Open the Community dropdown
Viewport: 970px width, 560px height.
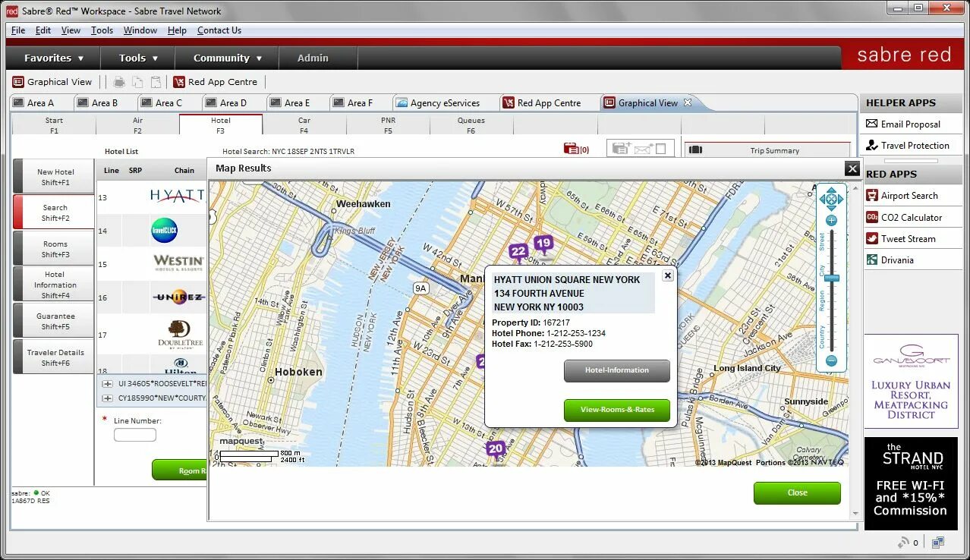tap(227, 58)
